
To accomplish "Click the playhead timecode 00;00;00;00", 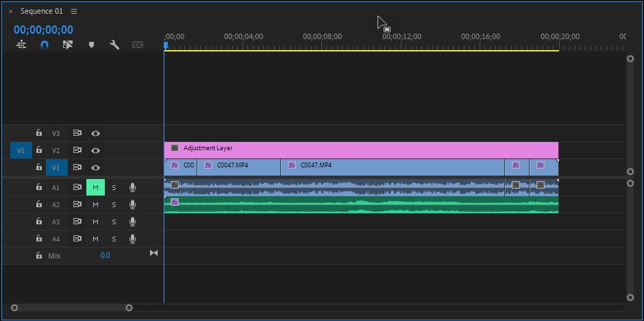I will pyautogui.click(x=43, y=29).
